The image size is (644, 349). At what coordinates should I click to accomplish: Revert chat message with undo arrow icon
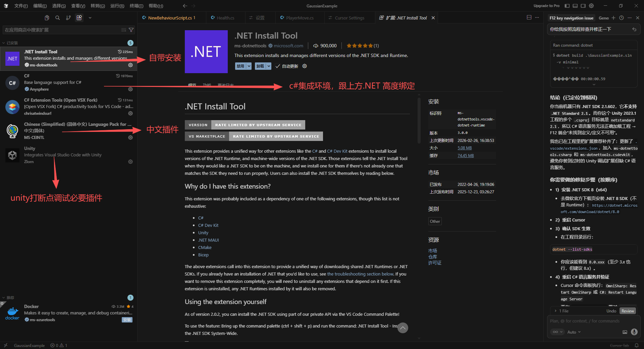[x=634, y=29]
